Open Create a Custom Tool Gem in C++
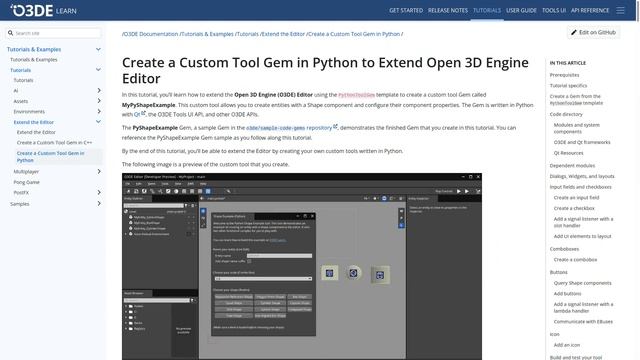 (x=54, y=143)
